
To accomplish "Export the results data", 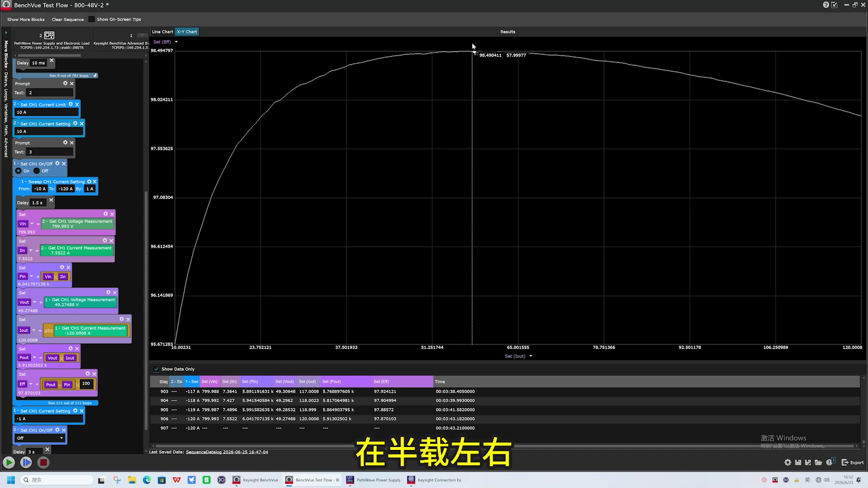I will pos(853,462).
